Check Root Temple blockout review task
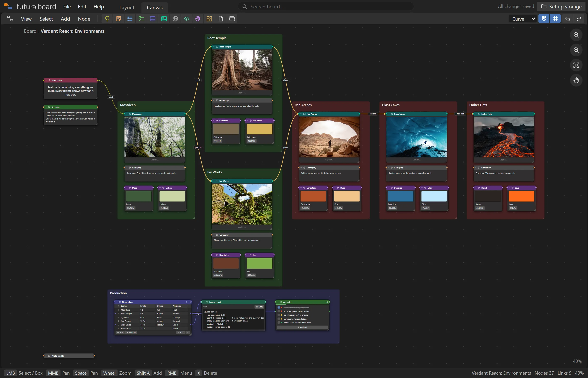Viewport: 588px width, 378px height. [278, 311]
